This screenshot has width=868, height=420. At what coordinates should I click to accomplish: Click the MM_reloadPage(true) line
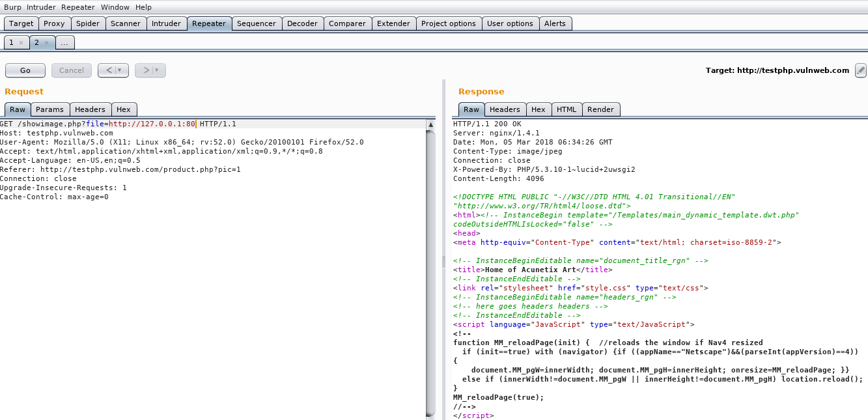[x=498, y=397]
